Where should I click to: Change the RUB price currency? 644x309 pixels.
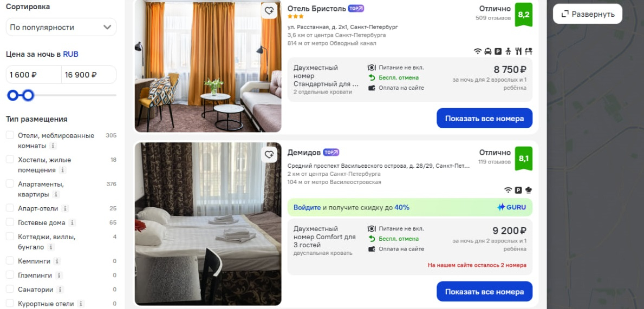pyautogui.click(x=70, y=54)
